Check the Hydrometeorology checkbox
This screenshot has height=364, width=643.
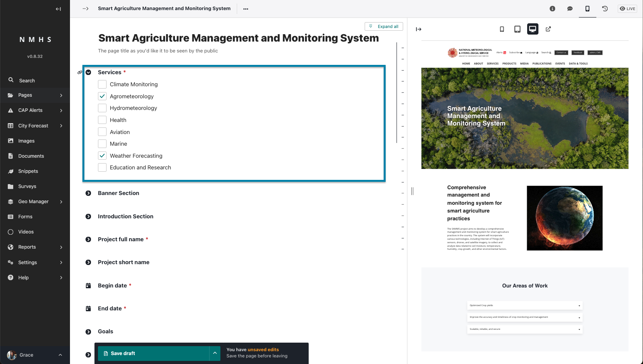102,108
